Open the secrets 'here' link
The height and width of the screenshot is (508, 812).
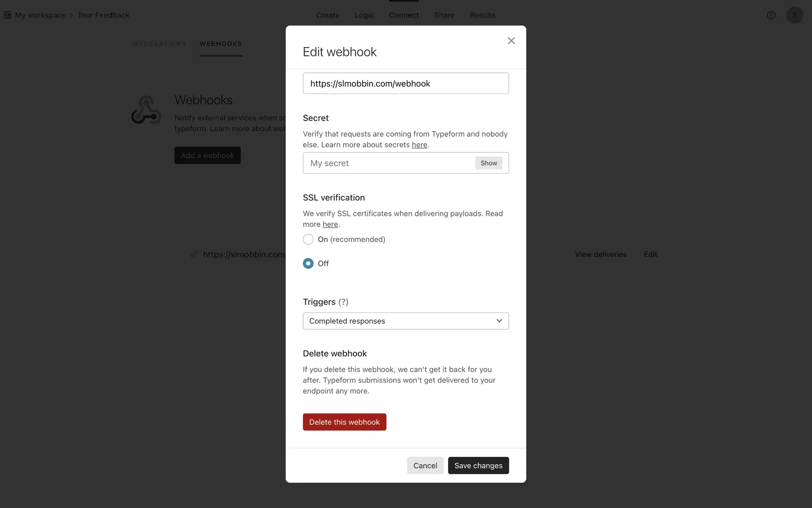[420, 145]
